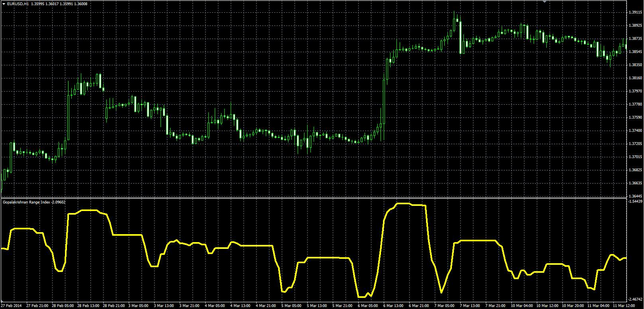The image size is (644, 309).
Task: Click the 5 Mar 21:00 time label
Action: point(342,306)
